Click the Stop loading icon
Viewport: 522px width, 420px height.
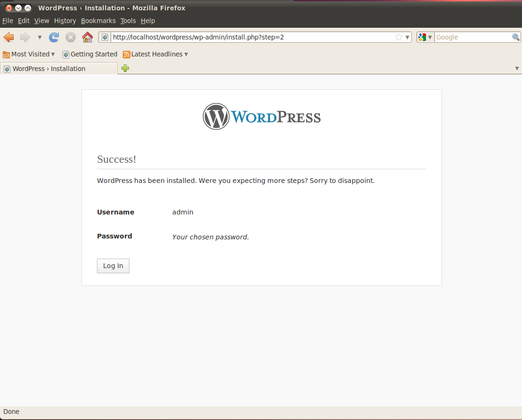(x=70, y=37)
